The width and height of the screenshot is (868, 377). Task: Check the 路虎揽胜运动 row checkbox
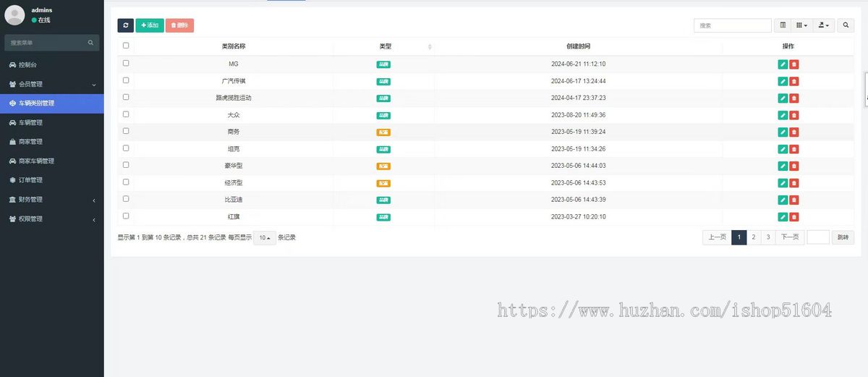click(x=126, y=97)
